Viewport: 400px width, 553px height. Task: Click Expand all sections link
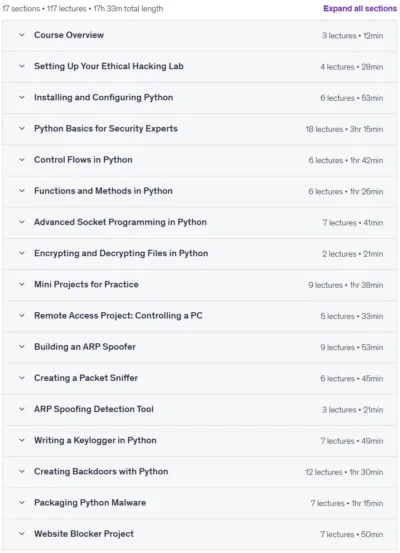360,8
